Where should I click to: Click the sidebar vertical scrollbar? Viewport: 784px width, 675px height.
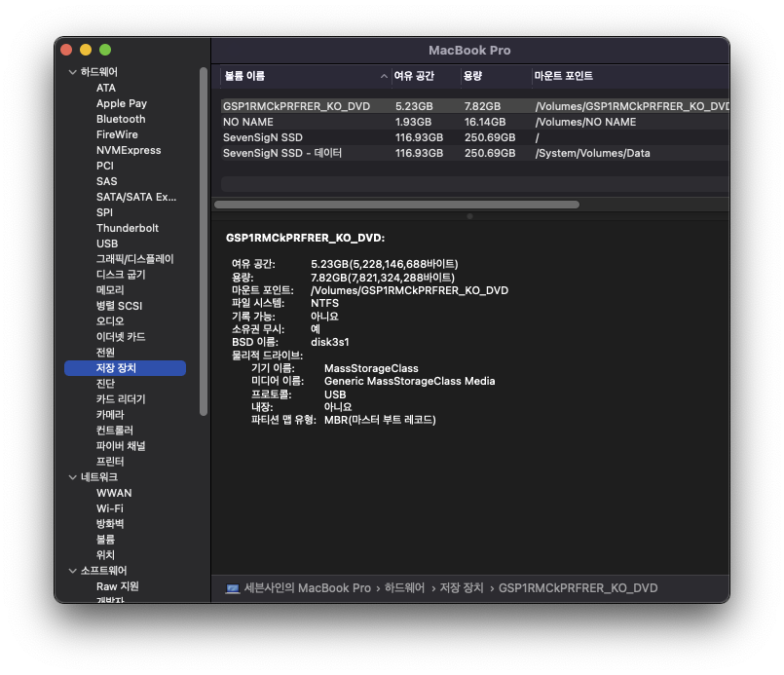tap(204, 242)
